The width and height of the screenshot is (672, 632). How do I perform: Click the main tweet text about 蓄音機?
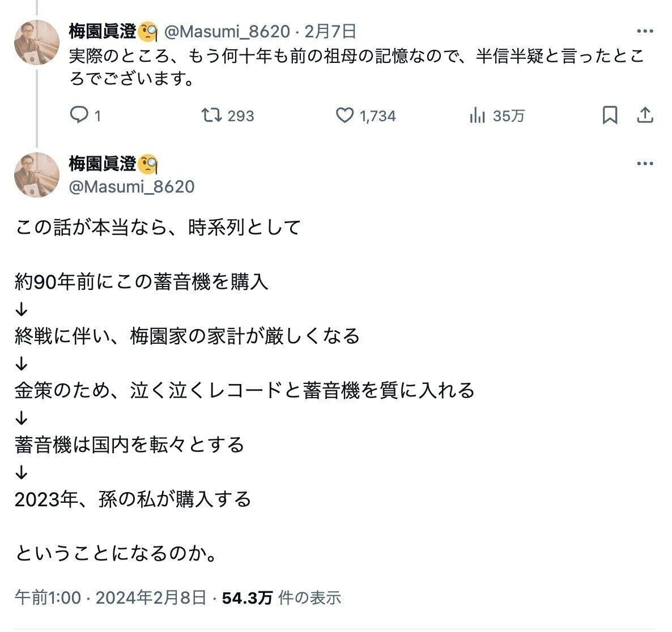click(x=244, y=391)
